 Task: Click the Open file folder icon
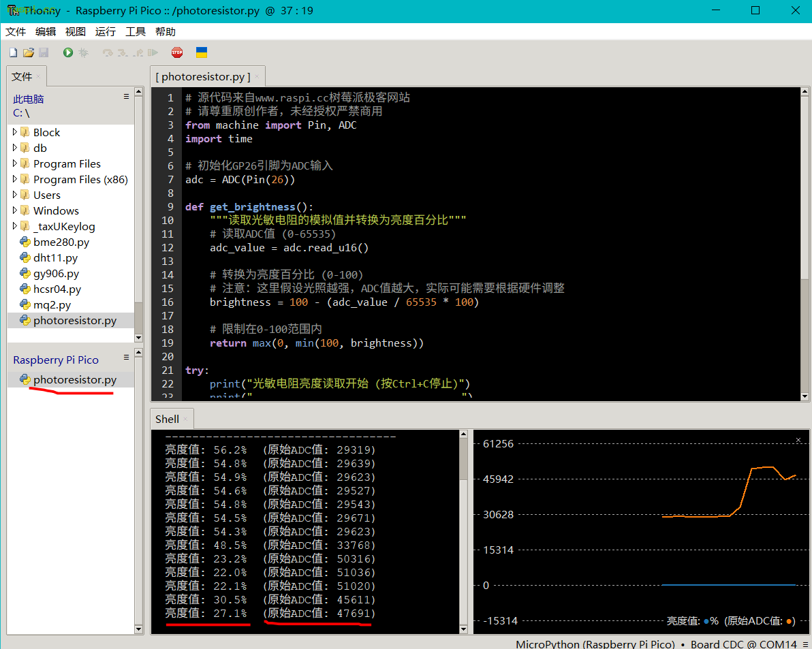pyautogui.click(x=29, y=52)
